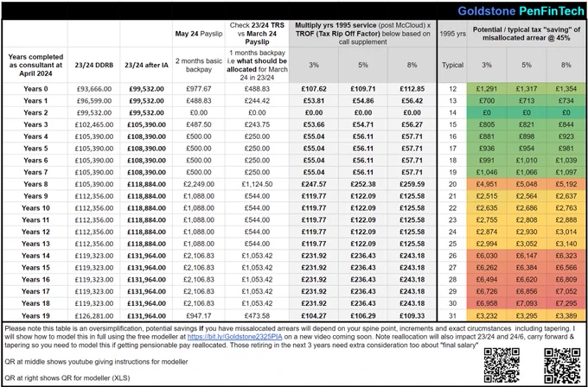Select the 'Years 19' row label

[x=35, y=316]
